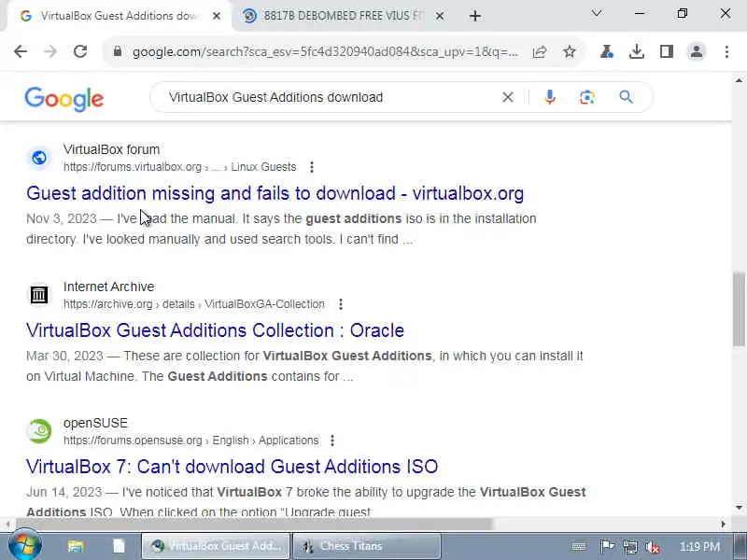The height and width of the screenshot is (560, 747).
Task: Open the Chrome downloads icon
Action: [637, 51]
